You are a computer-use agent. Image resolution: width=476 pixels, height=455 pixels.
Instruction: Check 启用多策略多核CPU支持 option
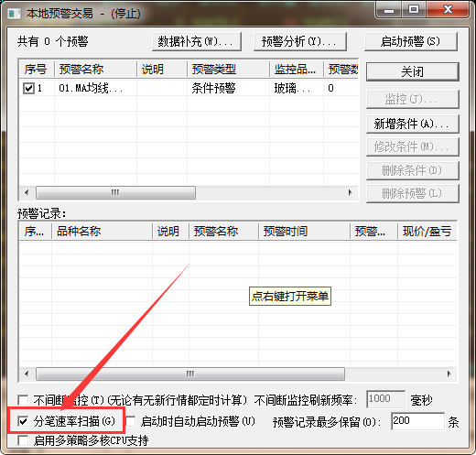(x=23, y=440)
